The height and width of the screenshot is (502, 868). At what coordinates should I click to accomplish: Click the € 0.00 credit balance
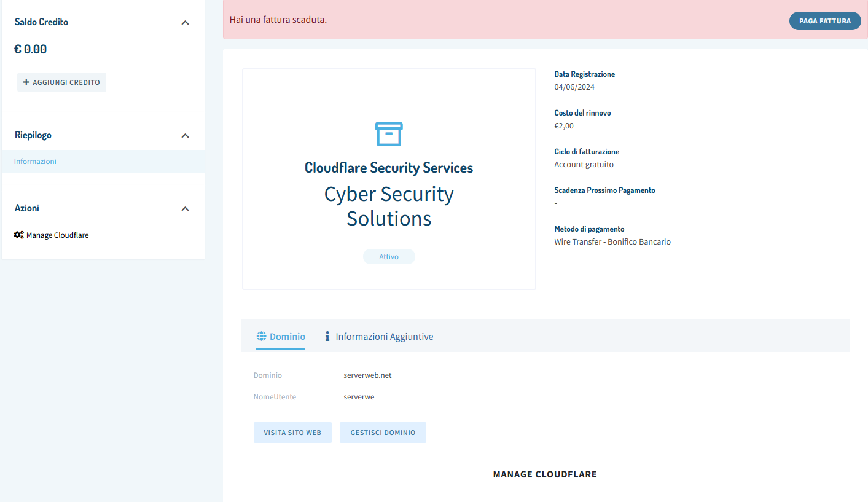pos(31,49)
